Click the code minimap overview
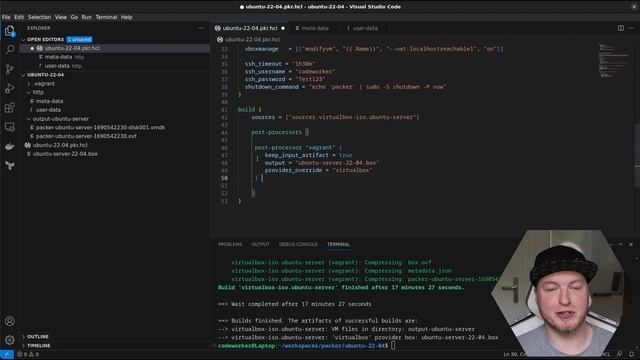The height and width of the screenshot is (360, 640). tap(612, 60)
